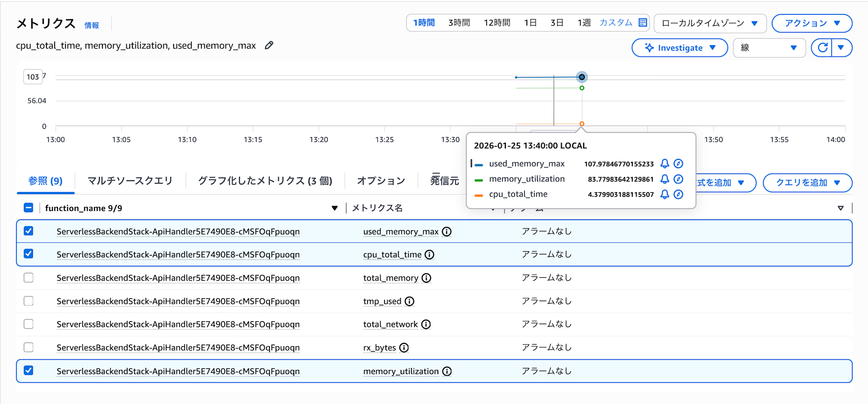
Task: Click the orange cpu_total_time legend swatch
Action: [478, 194]
